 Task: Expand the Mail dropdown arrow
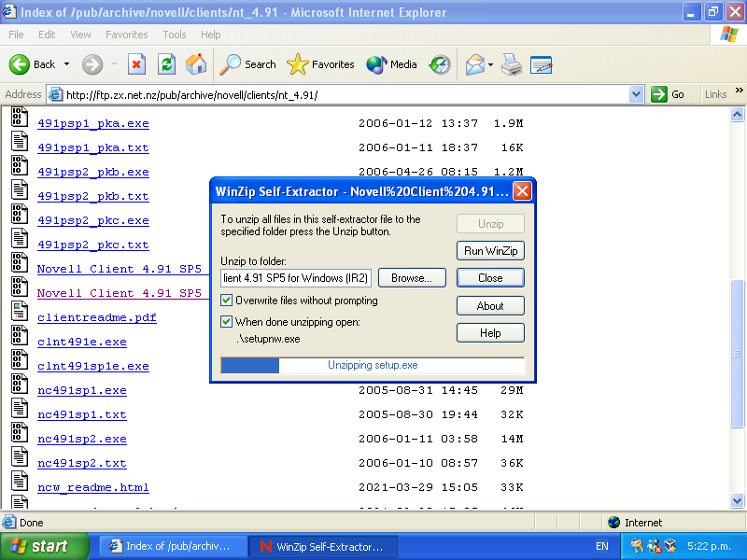490,64
